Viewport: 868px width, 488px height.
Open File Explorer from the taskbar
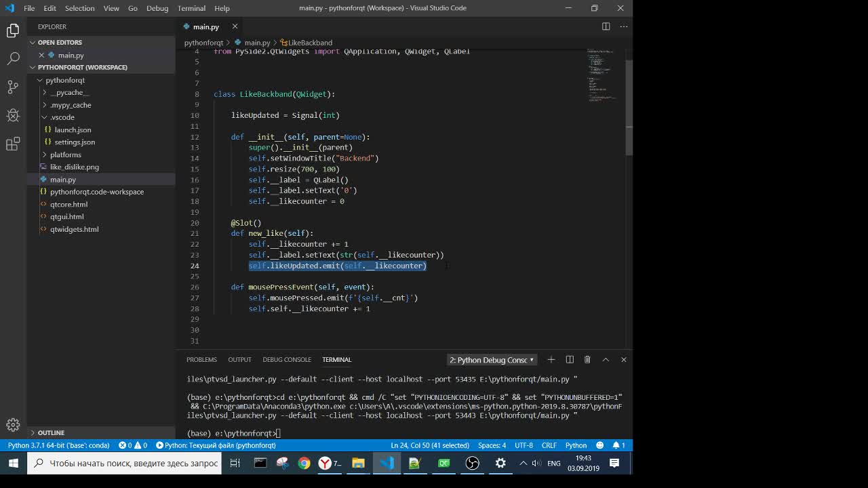pyautogui.click(x=358, y=463)
